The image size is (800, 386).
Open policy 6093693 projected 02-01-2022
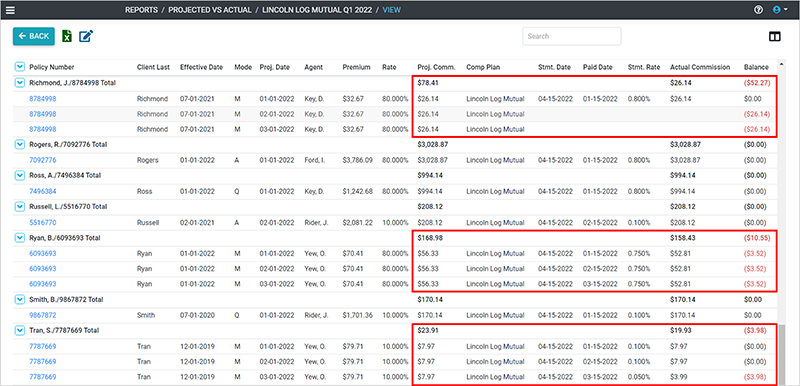43,268
